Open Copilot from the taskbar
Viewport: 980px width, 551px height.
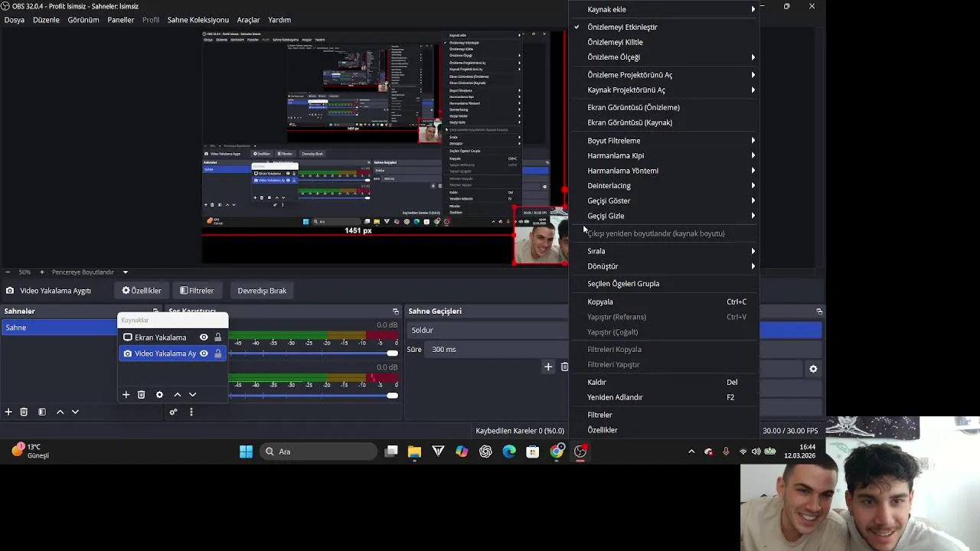(462, 452)
